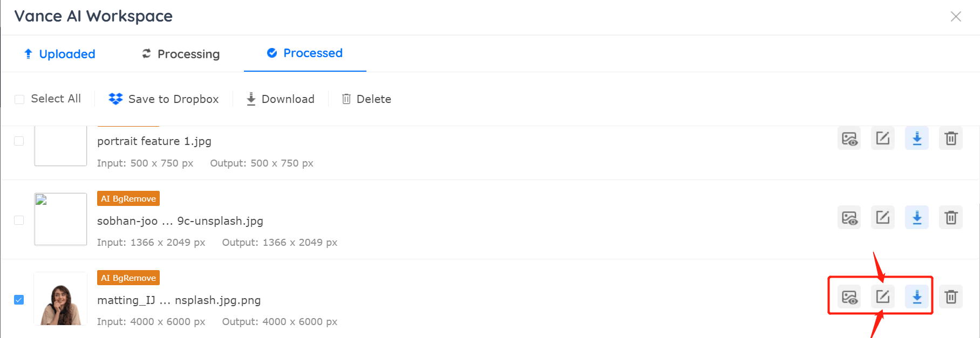
Task: Edit the matting_IJ processed image
Action: [883, 296]
